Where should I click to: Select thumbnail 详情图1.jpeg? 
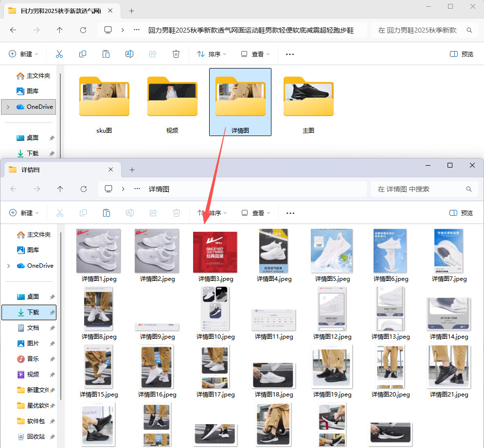[x=98, y=251]
